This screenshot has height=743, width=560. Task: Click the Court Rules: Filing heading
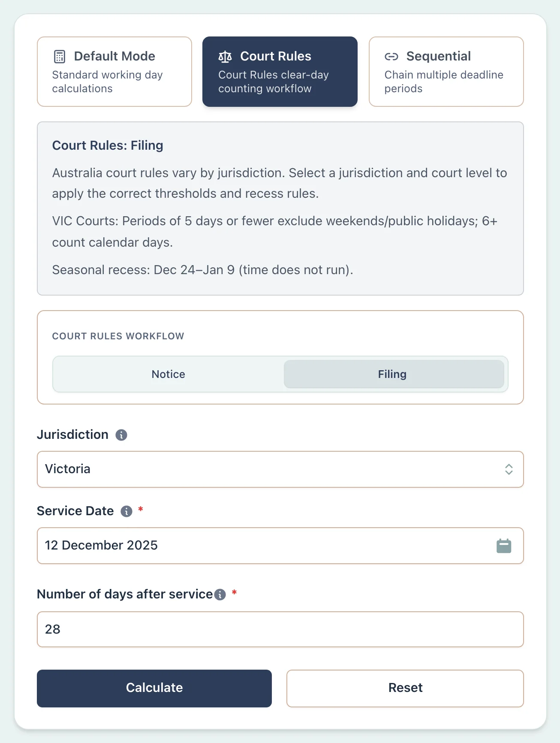pos(108,145)
